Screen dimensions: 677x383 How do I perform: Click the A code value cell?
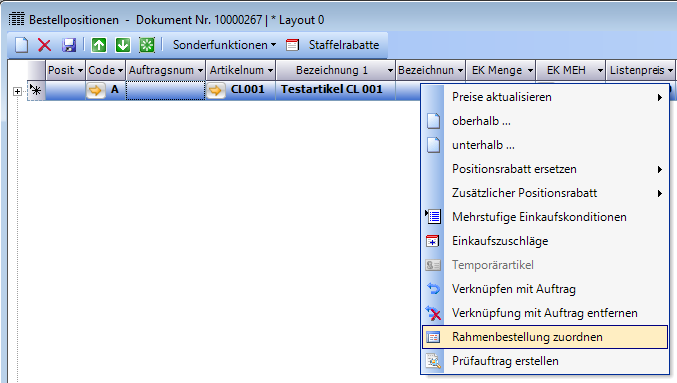tap(115, 90)
